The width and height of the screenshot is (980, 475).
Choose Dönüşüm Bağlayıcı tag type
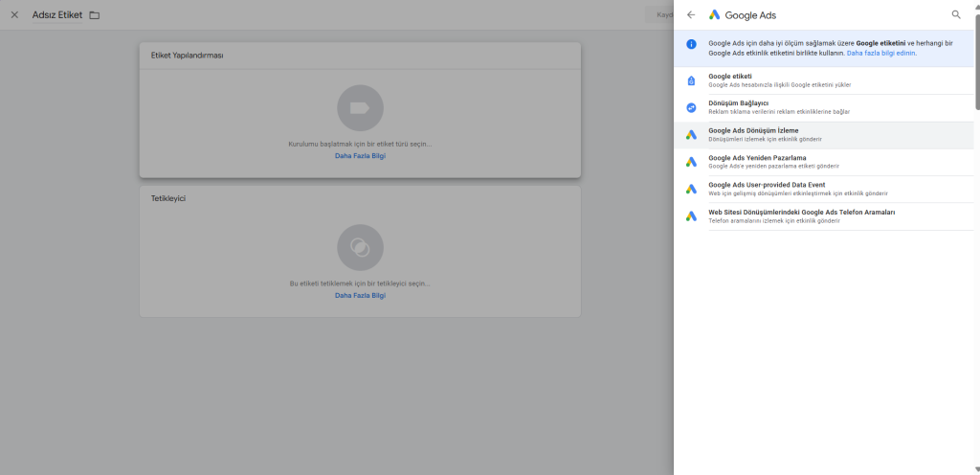pos(824,107)
